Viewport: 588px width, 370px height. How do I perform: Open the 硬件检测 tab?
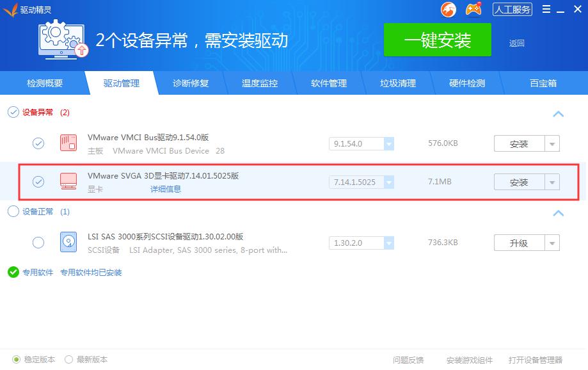click(468, 83)
